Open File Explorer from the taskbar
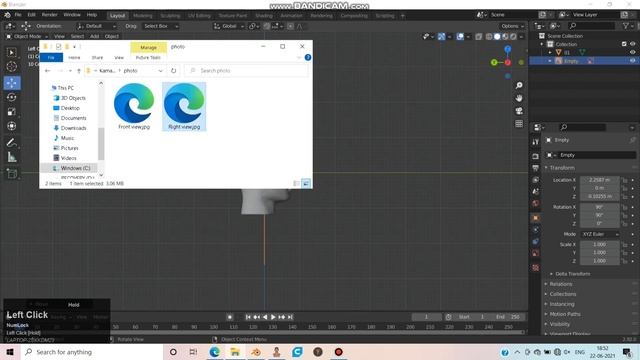 pyautogui.click(x=235, y=352)
